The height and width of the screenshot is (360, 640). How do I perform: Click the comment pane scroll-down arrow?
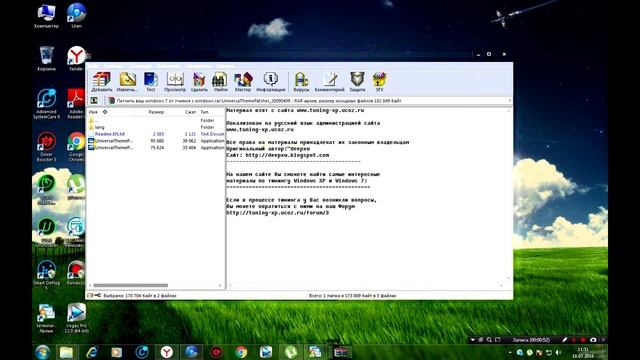[509, 278]
